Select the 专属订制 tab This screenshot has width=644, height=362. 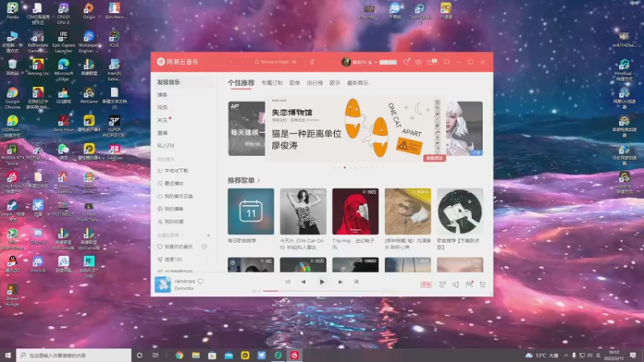tap(272, 83)
